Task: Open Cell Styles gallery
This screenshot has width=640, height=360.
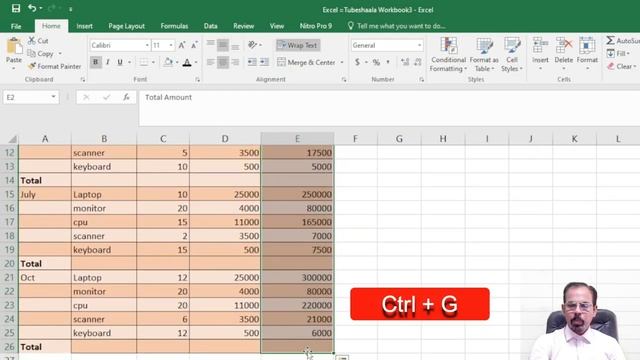Action: coord(512,54)
